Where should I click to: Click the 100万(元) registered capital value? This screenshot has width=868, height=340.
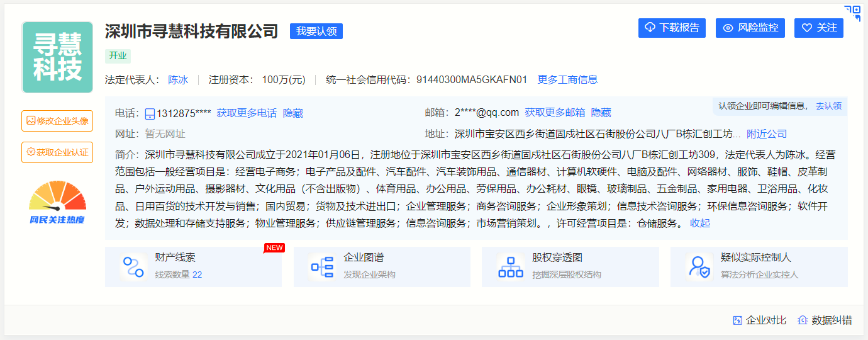(x=284, y=79)
